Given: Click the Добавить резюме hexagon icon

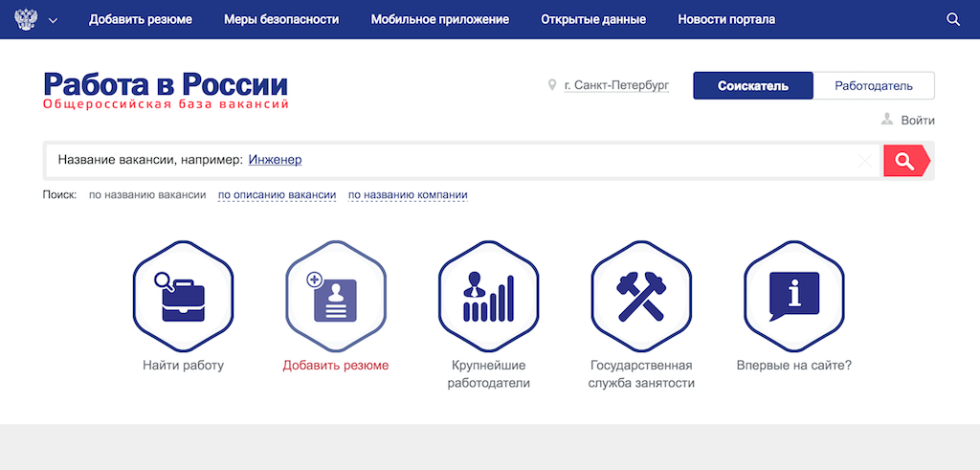Looking at the screenshot, I should coord(335,297).
